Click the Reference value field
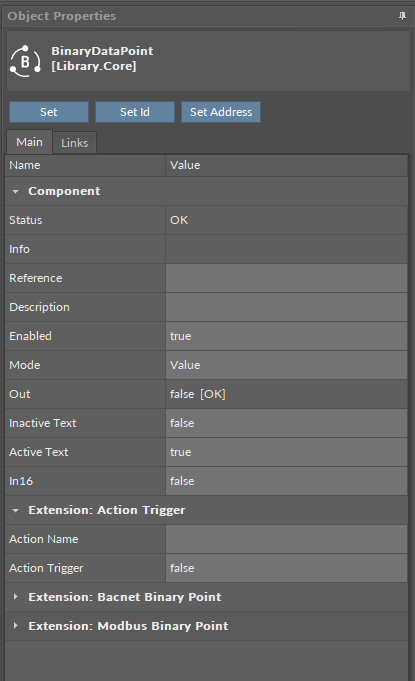415x681 pixels. [286, 278]
